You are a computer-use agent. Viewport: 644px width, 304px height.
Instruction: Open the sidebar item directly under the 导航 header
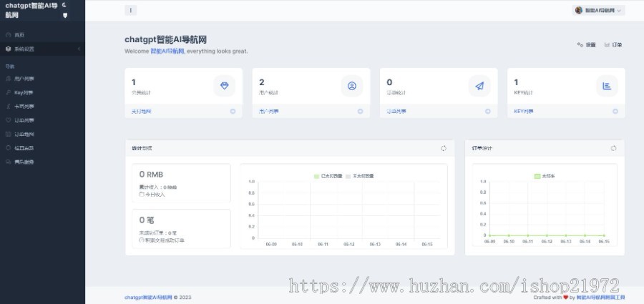(x=42, y=79)
